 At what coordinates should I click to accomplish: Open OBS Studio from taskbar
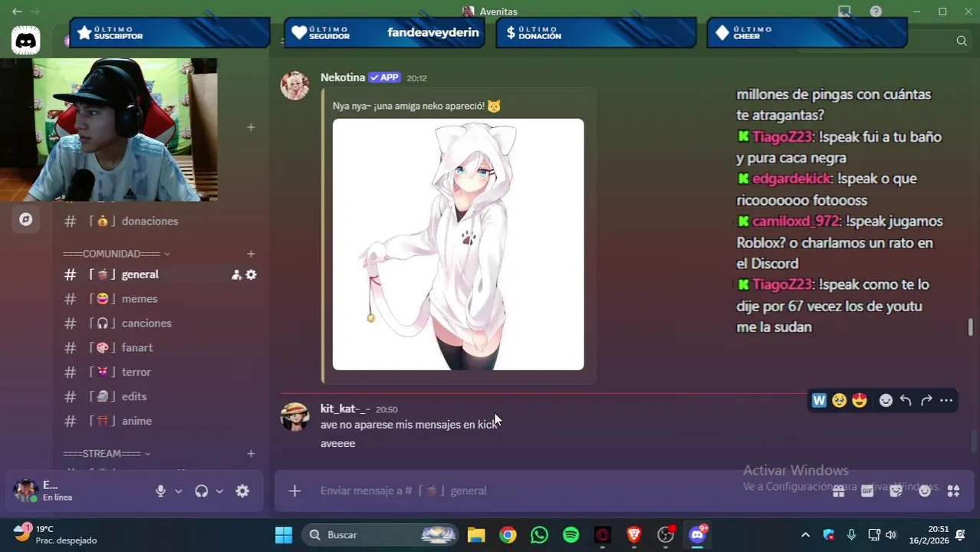pyautogui.click(x=666, y=535)
